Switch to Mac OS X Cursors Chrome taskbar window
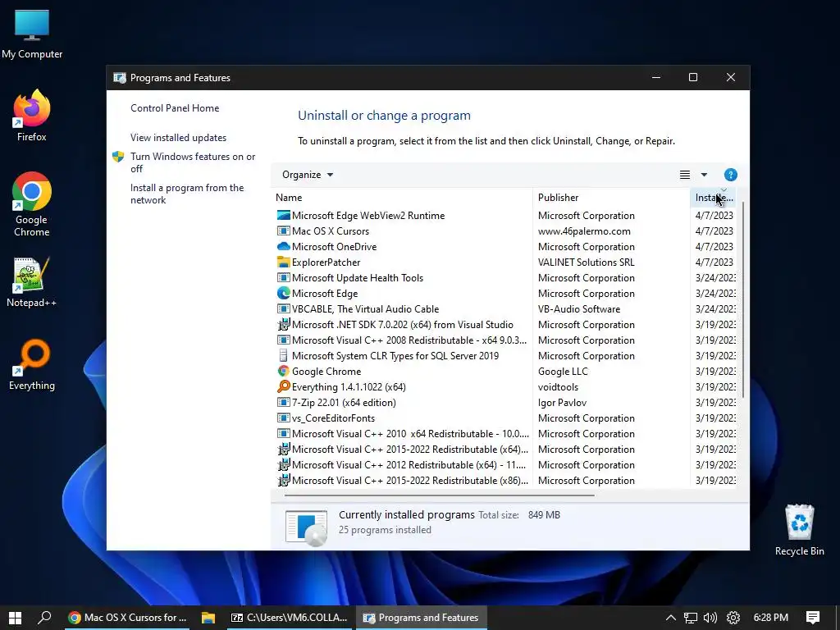840x630 pixels. [x=128, y=618]
